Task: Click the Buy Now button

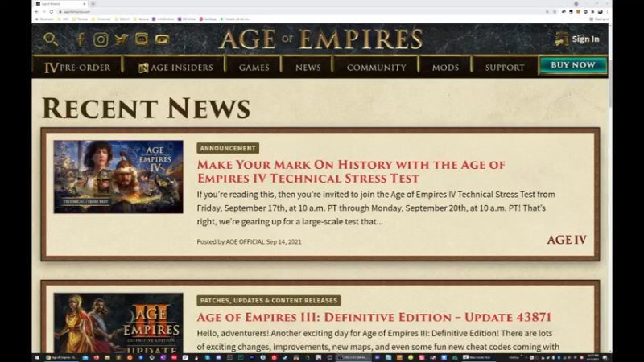Action: (573, 65)
